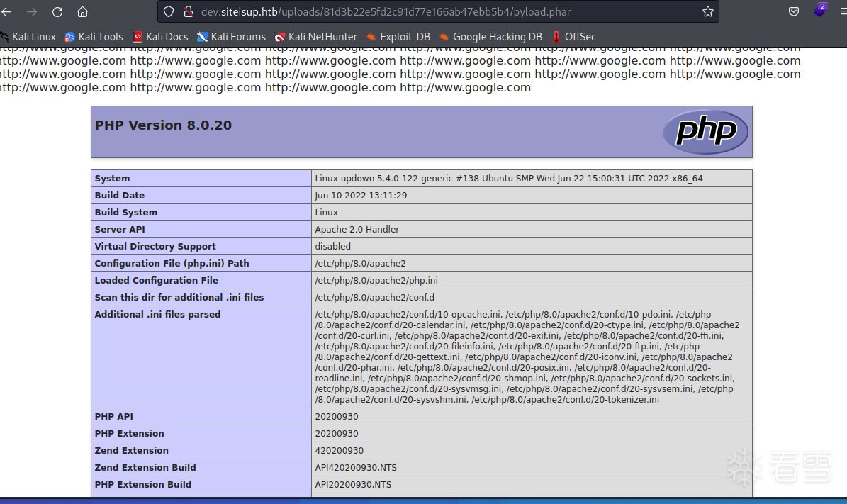
Task: Click the Linux updown kernel value
Action: (508, 178)
